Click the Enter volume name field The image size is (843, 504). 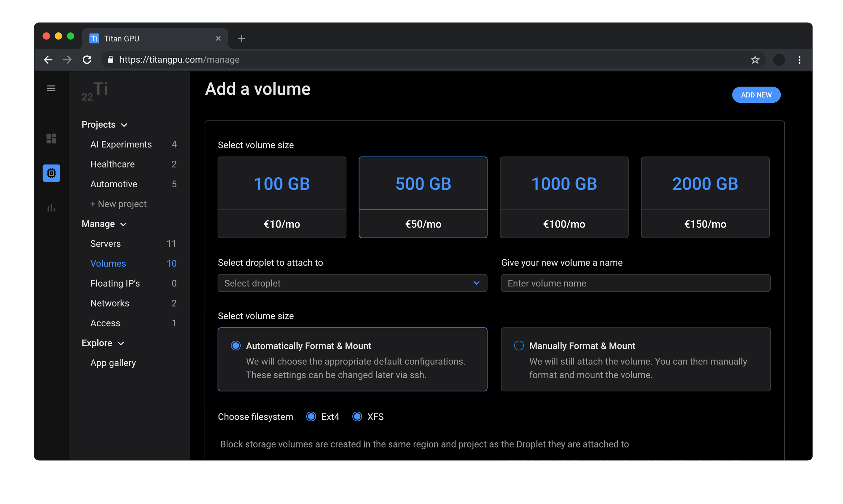[x=635, y=283]
